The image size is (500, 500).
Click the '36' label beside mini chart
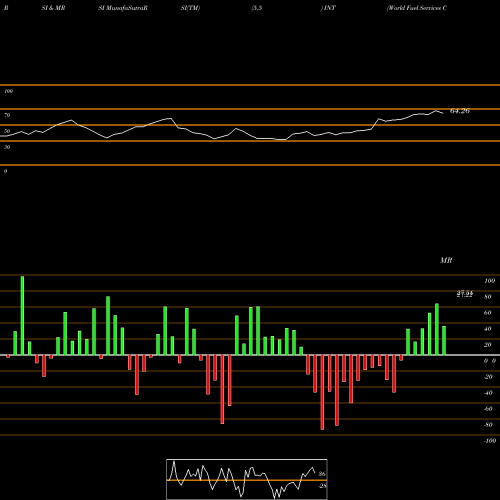322,474
